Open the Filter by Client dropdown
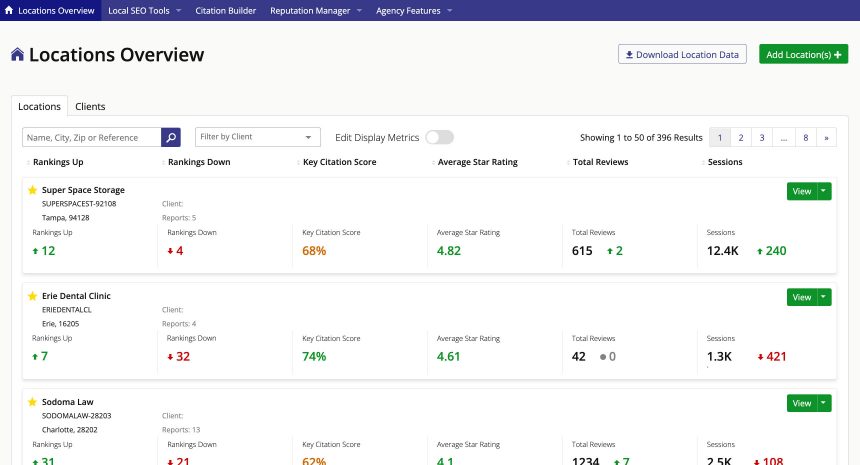Viewport: 860px width, 465px height. (257, 137)
